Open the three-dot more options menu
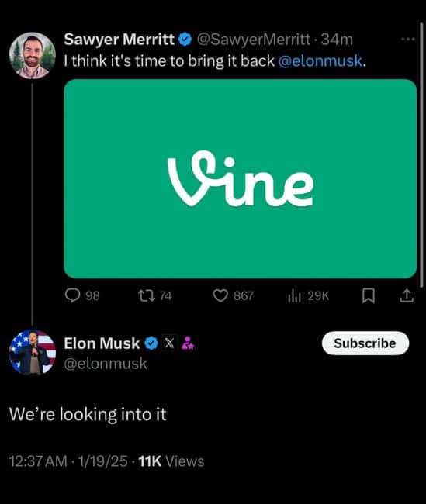 408,40
